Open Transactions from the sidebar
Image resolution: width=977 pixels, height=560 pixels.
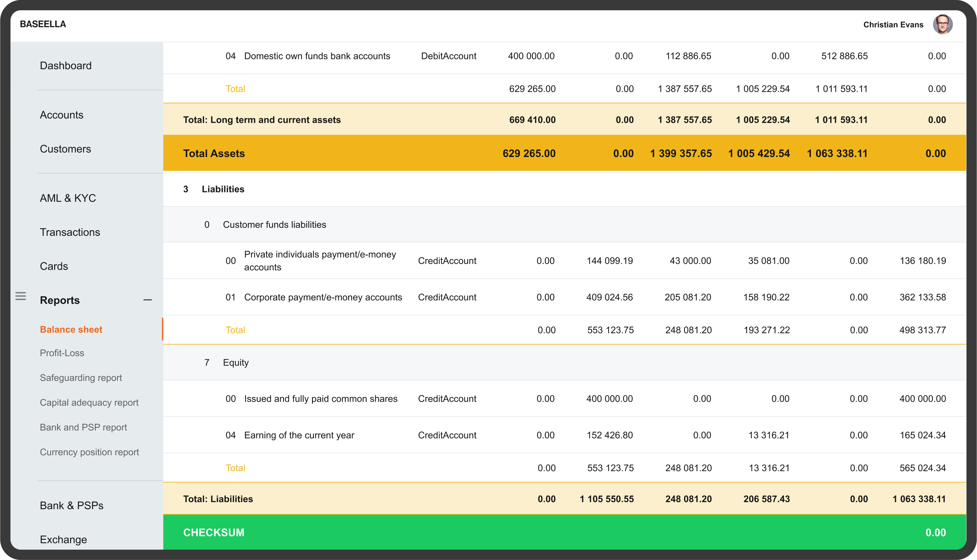pyautogui.click(x=70, y=232)
